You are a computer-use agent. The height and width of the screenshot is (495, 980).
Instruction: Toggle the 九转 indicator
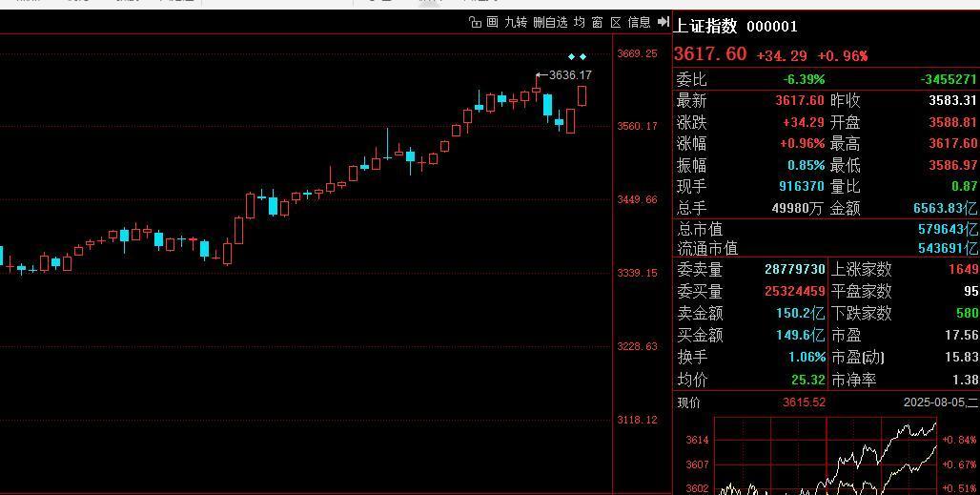point(516,23)
